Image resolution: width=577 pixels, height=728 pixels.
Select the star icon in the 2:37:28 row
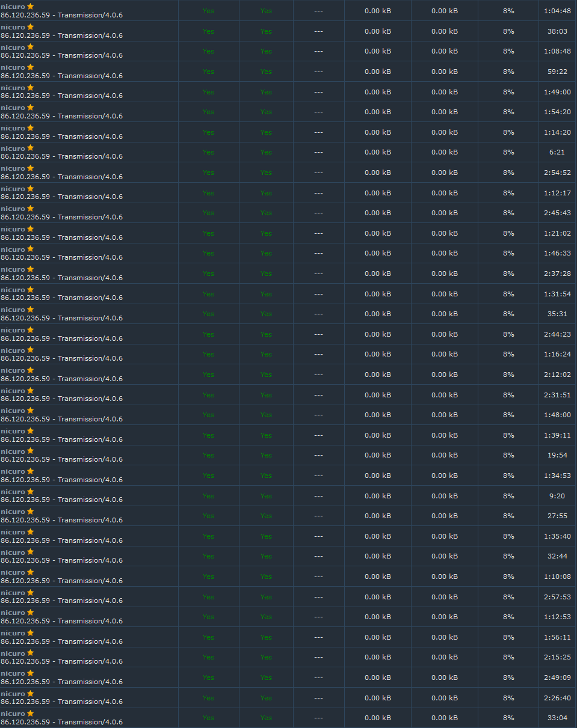(30, 269)
